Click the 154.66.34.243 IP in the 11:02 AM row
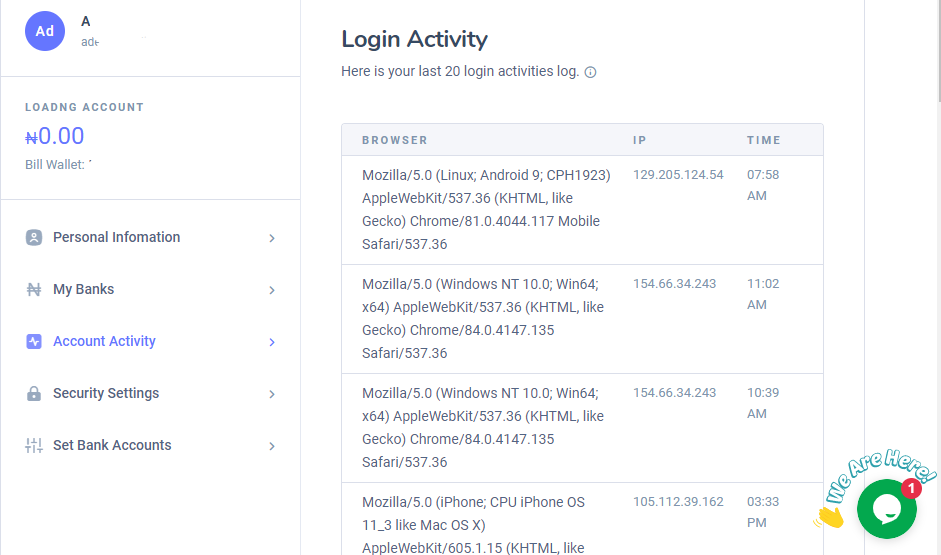This screenshot has height=555, width=941. (675, 284)
